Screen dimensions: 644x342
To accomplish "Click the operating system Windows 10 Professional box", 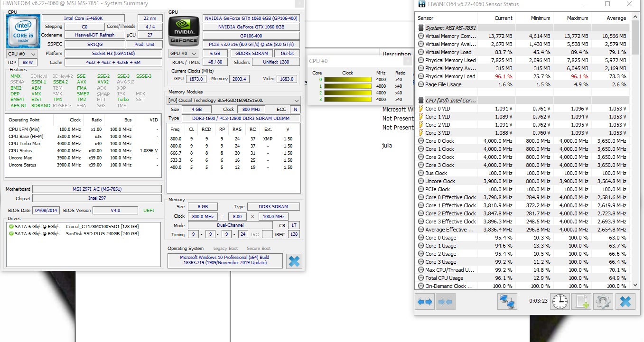I will tap(225, 260).
